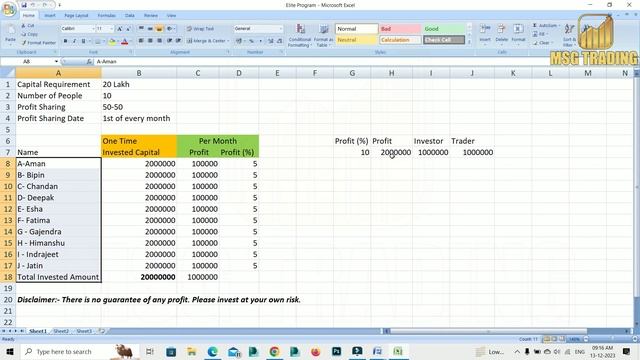The height and width of the screenshot is (360, 640).
Task: Open Firefox from the taskbar
Action: pos(316,351)
